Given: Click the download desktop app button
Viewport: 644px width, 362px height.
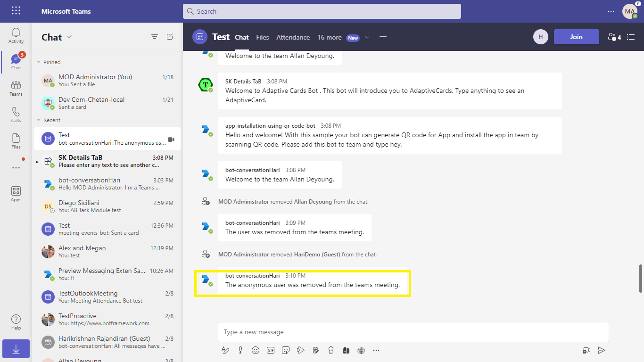Looking at the screenshot, I should 16,349.
